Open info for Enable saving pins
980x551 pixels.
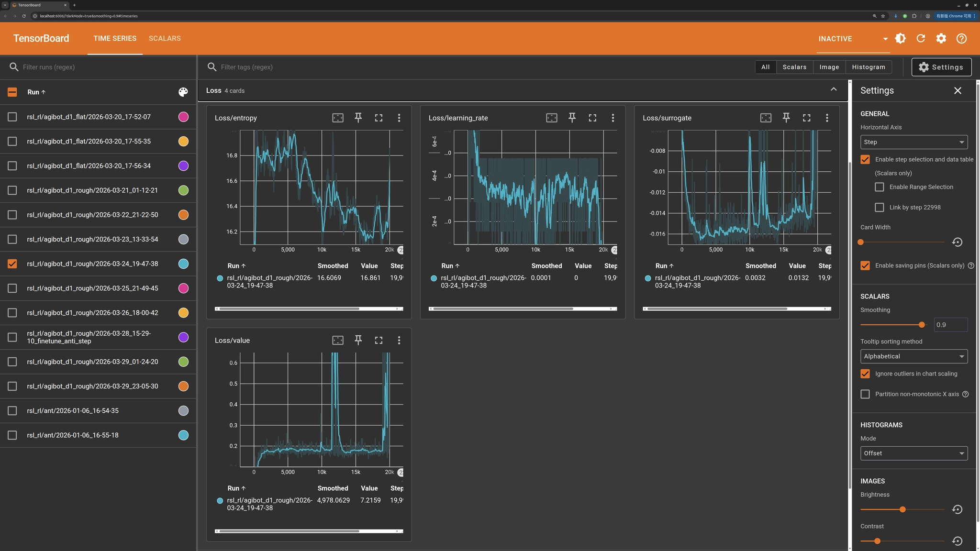(971, 265)
